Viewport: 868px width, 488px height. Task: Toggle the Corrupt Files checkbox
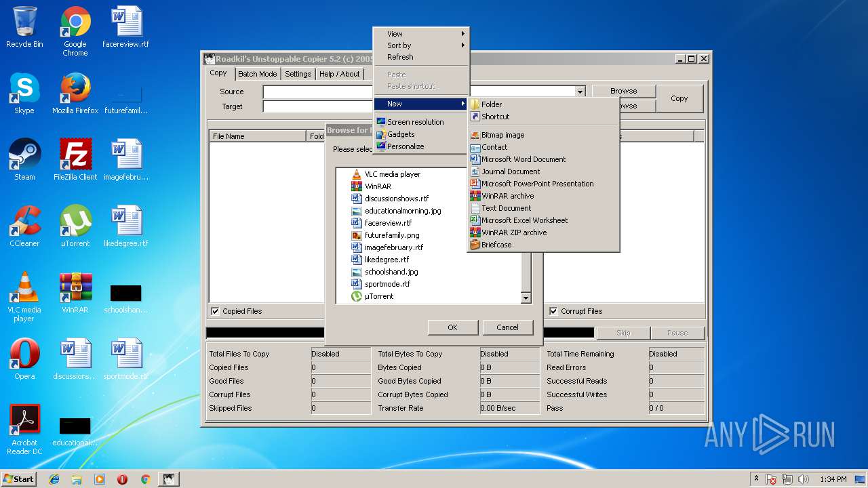coord(553,311)
